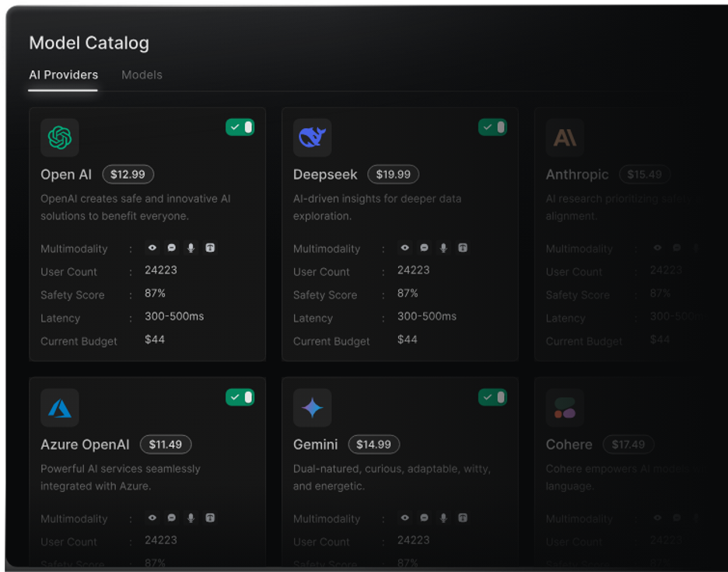Switch to the Models tab

tap(142, 75)
